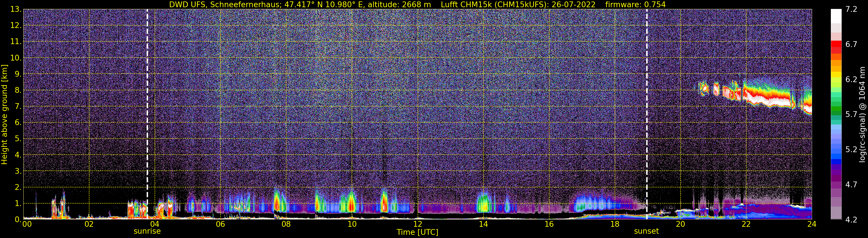
Task: Select the 14 time tick label
Action: pyautogui.click(x=483, y=224)
